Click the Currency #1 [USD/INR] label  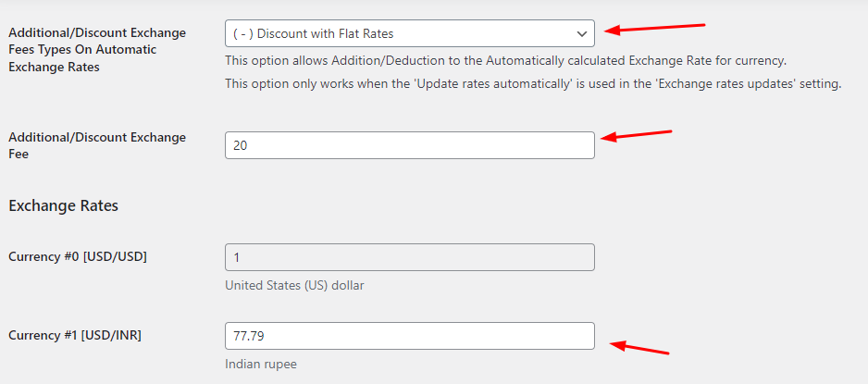pos(75,335)
